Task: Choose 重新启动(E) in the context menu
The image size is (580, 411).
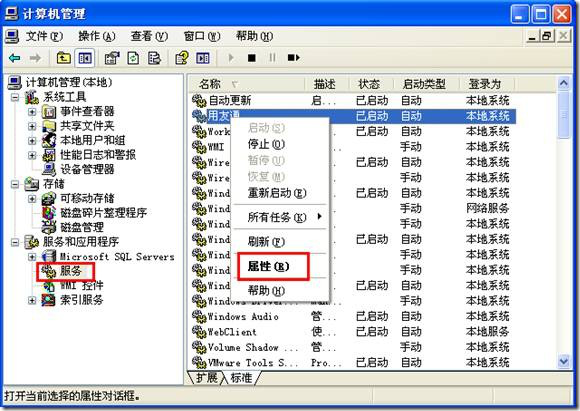Action: click(x=280, y=193)
